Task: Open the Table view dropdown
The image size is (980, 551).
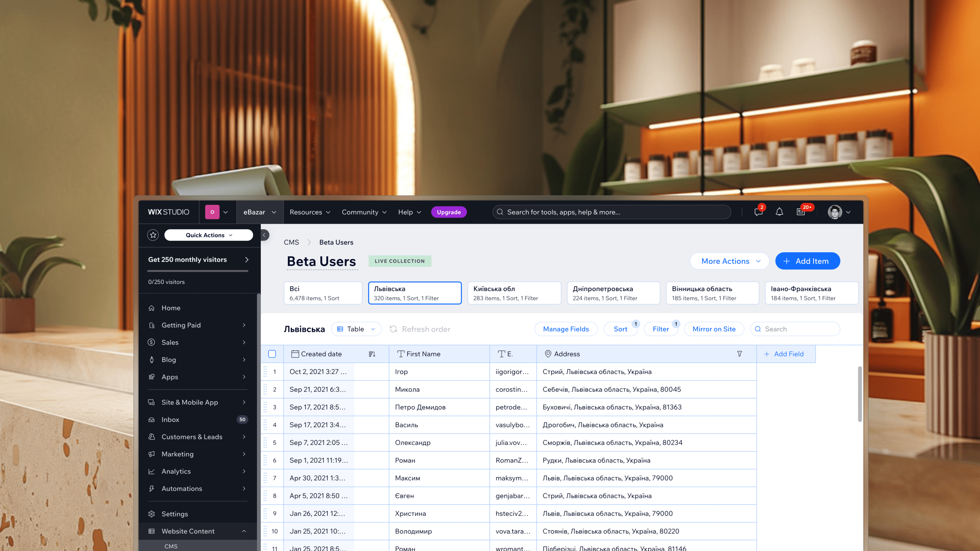Action: [x=356, y=329]
